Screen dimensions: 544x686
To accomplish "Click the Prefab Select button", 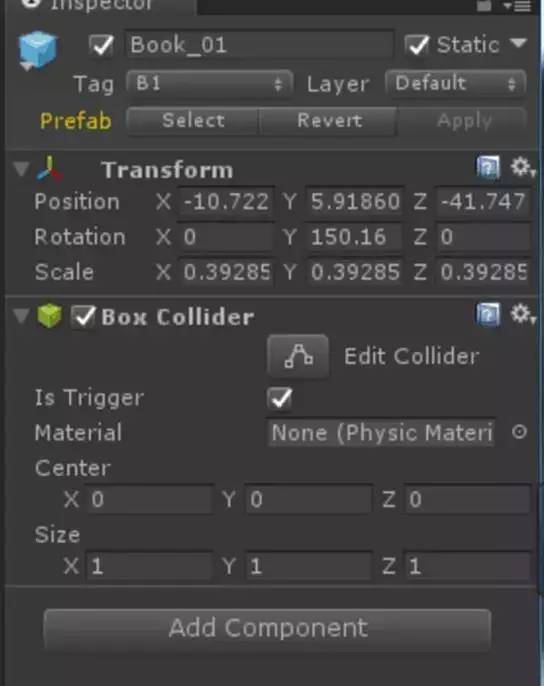I will [193, 121].
